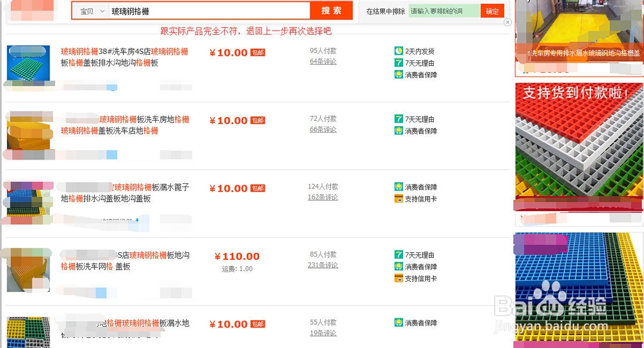Select text 124人付款
The width and height of the screenshot is (644, 348).
click(x=323, y=187)
